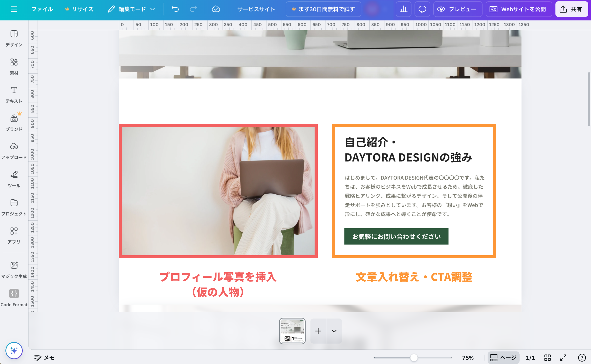Enter fullscreen presentation mode
This screenshot has height=364, width=591.
pos(563,358)
